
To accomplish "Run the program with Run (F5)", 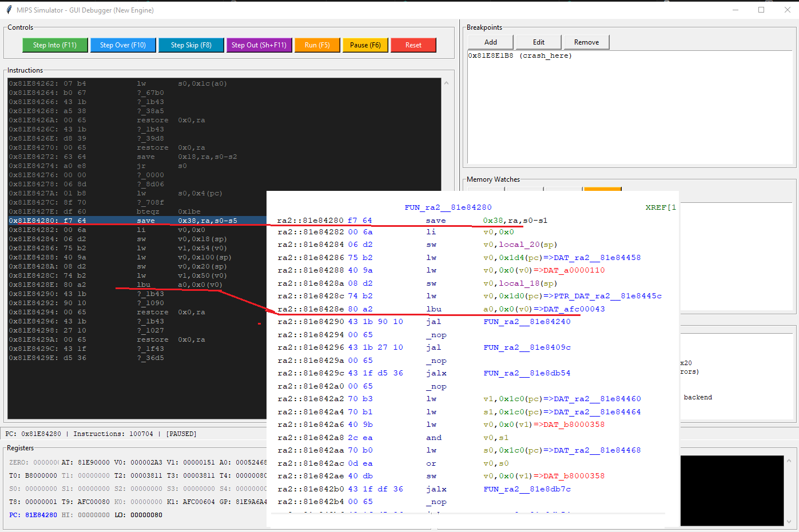I will pyautogui.click(x=317, y=45).
